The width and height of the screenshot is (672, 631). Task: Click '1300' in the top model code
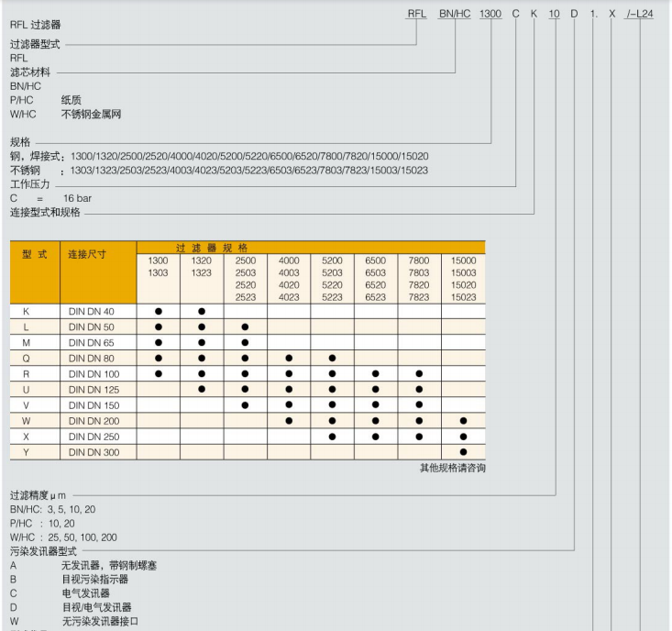[x=490, y=14]
